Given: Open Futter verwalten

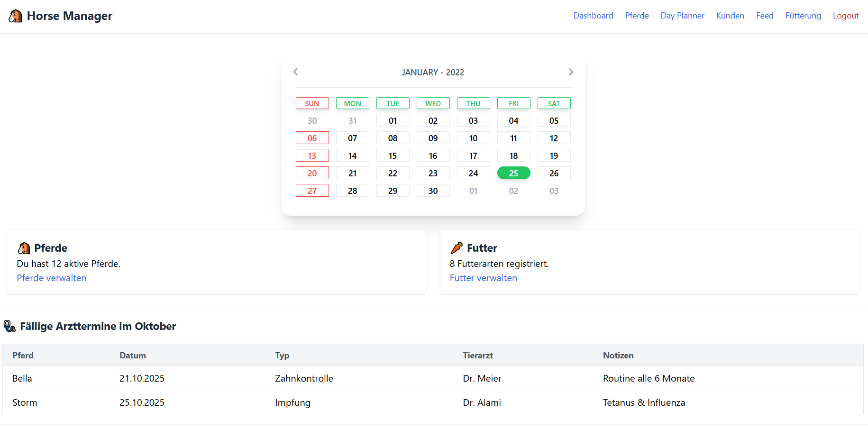Looking at the screenshot, I should click(484, 278).
